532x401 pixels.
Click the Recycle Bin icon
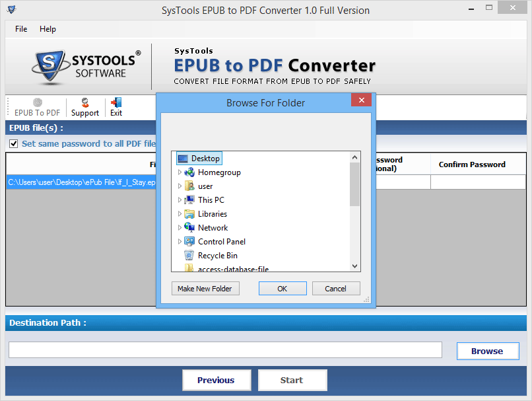pyautogui.click(x=189, y=256)
